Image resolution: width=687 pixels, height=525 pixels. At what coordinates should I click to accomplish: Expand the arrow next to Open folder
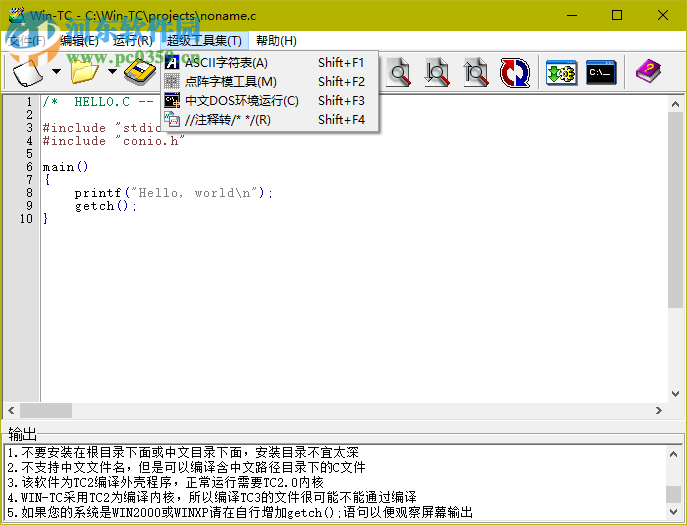pos(113,71)
